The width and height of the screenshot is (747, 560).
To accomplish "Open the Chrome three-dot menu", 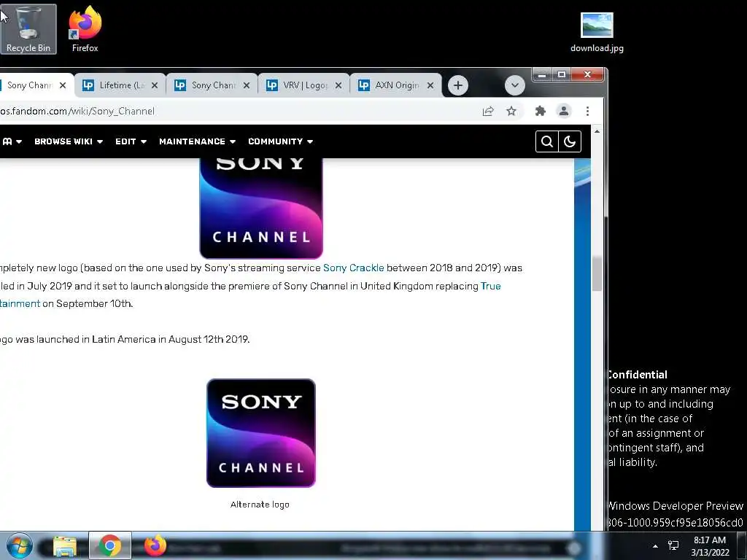I will 587,112.
